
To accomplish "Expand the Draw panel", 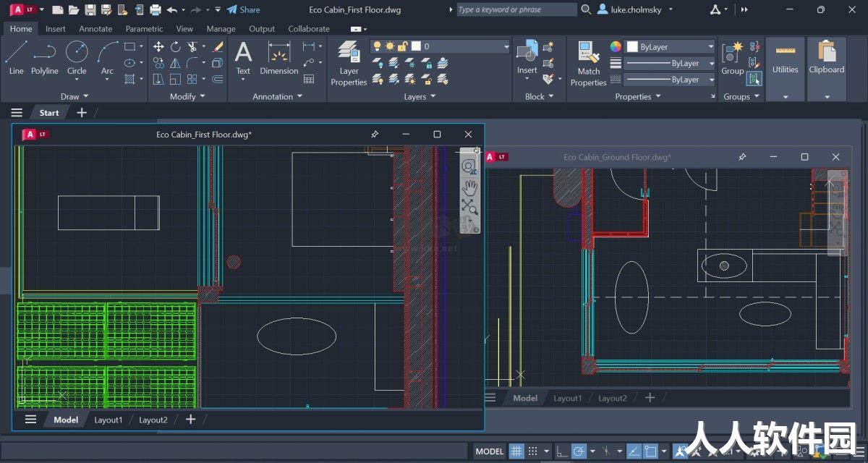I will [x=75, y=96].
